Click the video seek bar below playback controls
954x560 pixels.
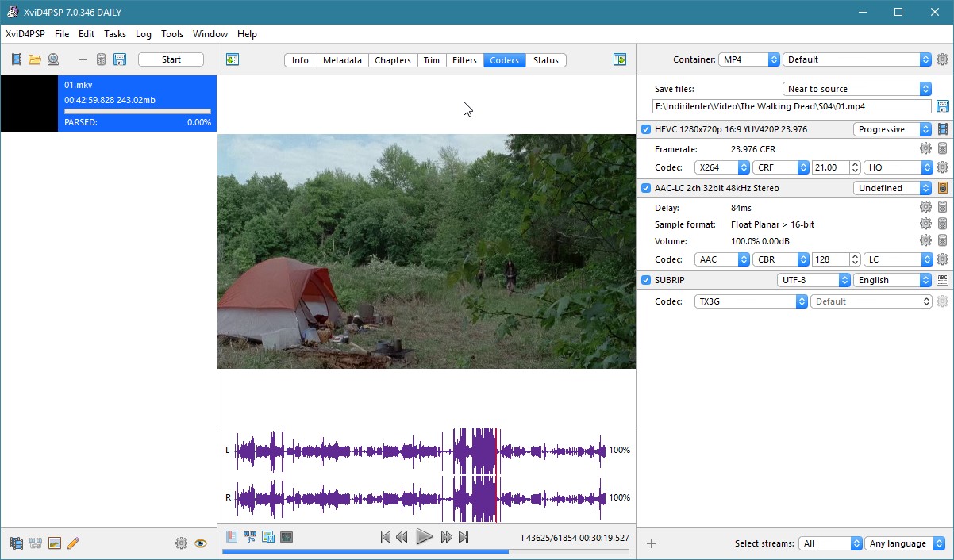[x=425, y=552]
